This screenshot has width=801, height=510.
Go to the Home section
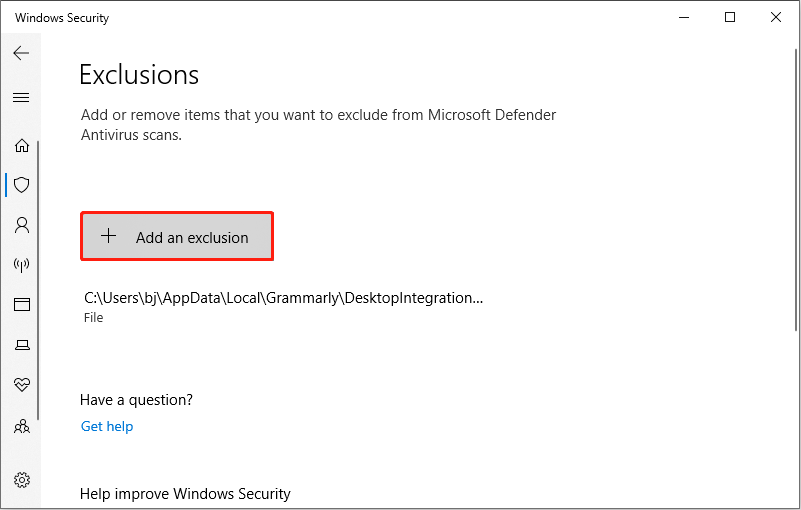pos(21,145)
